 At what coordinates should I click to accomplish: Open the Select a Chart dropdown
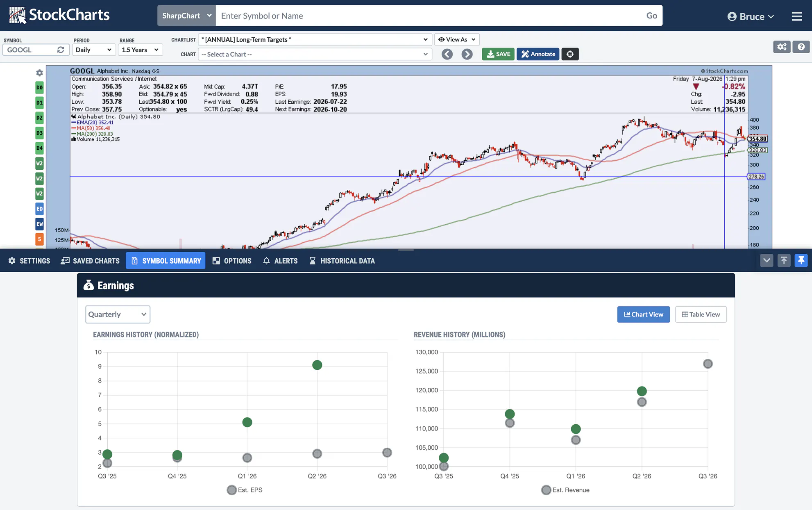click(x=315, y=54)
